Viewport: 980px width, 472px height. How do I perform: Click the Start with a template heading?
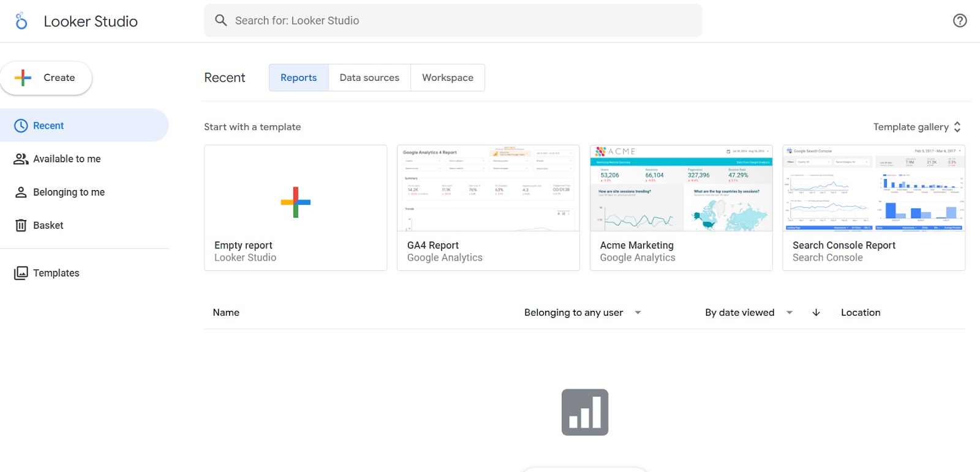(252, 127)
